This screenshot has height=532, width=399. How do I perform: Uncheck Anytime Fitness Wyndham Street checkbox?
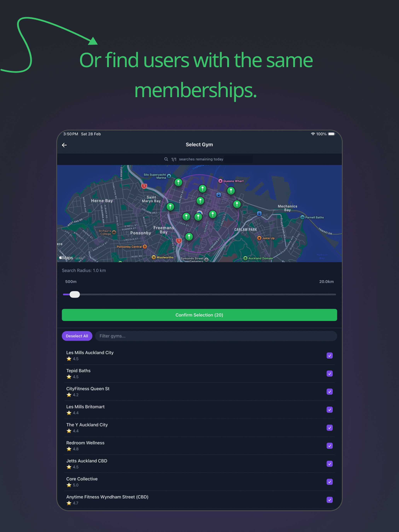[x=329, y=500]
